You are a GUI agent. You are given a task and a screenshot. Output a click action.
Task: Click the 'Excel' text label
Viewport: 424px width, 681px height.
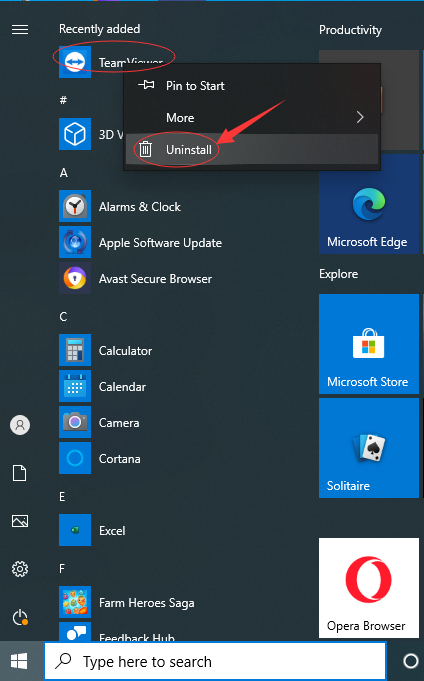[x=112, y=531]
